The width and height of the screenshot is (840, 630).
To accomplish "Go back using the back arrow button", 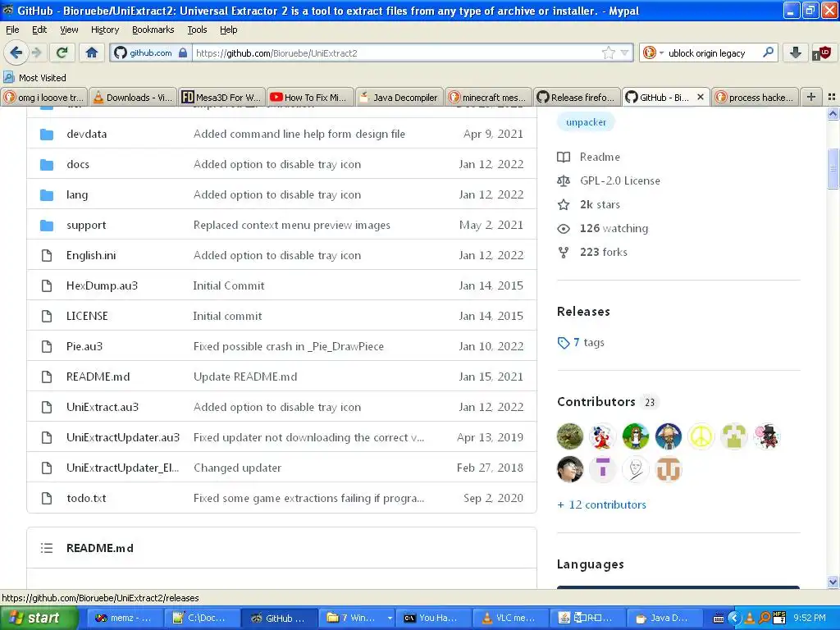I will click(x=16, y=52).
